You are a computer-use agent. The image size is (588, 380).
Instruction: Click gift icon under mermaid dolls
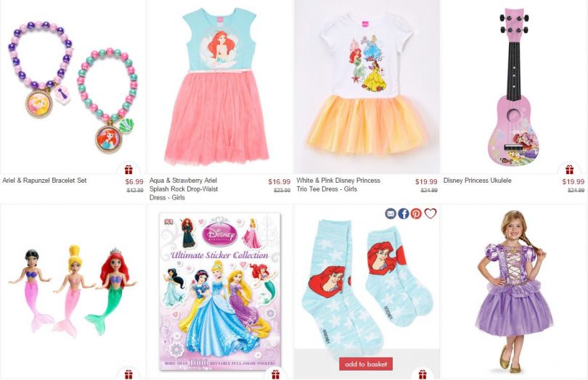[x=128, y=374]
